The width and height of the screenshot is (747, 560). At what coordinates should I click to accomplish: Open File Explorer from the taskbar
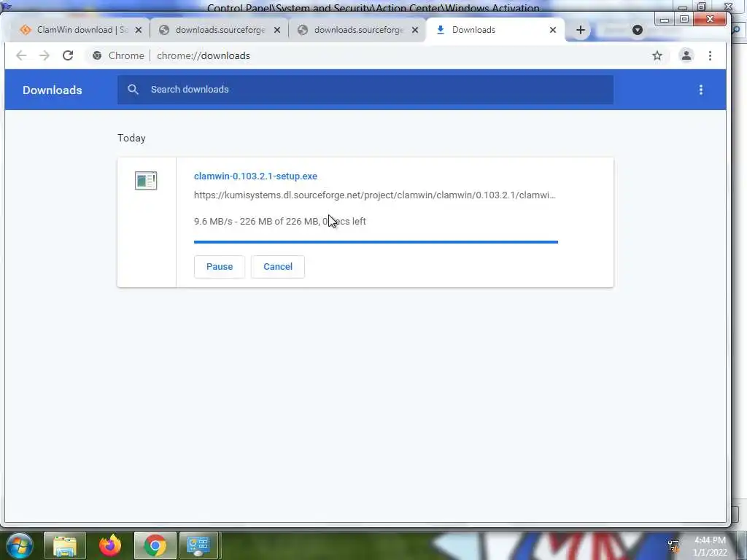click(x=65, y=545)
